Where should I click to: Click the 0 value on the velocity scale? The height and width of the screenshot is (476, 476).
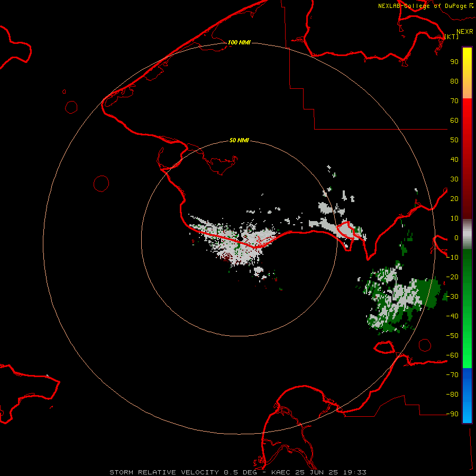pos(456,237)
